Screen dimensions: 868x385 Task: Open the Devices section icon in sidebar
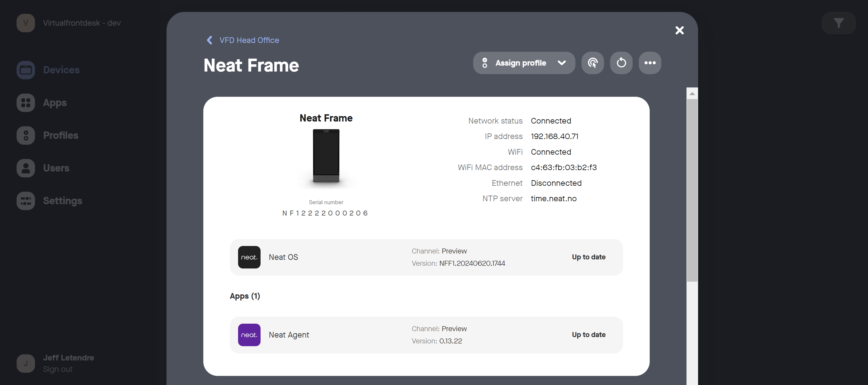click(x=26, y=70)
